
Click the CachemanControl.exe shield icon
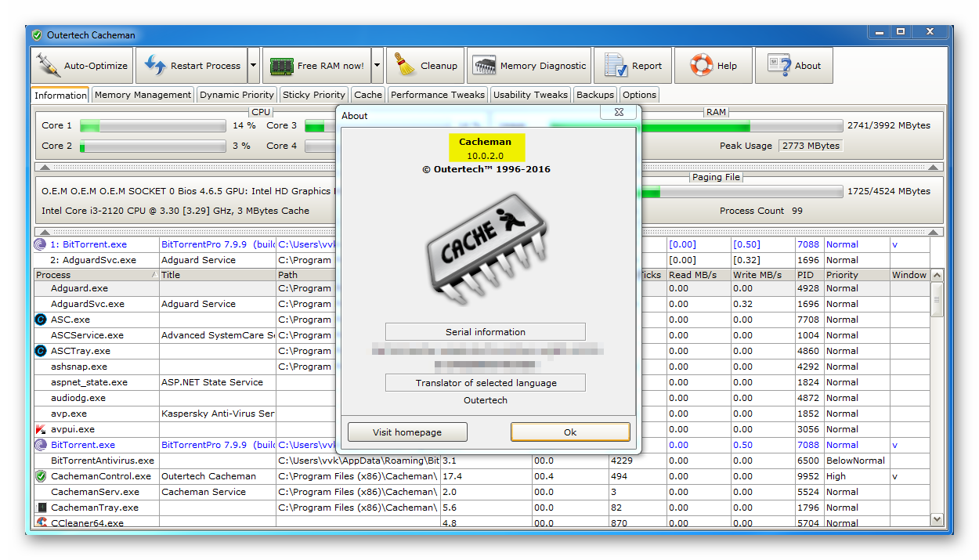click(41, 476)
